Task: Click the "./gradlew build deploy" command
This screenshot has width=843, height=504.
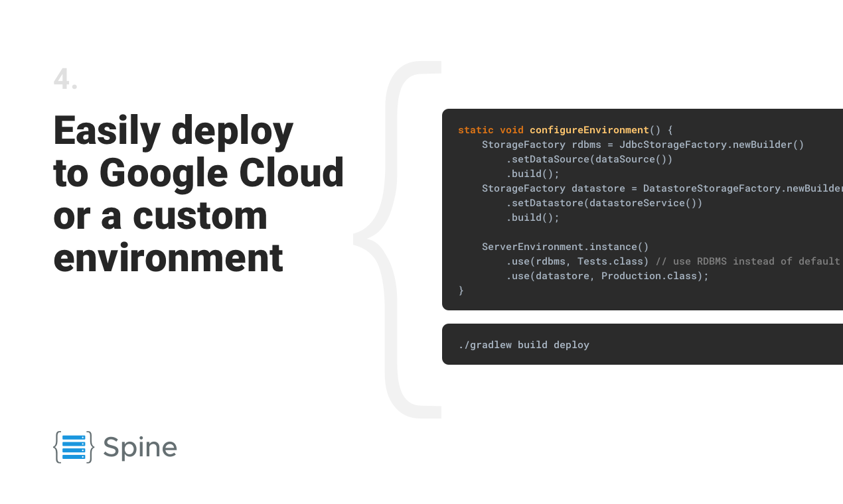Action: 524,345
